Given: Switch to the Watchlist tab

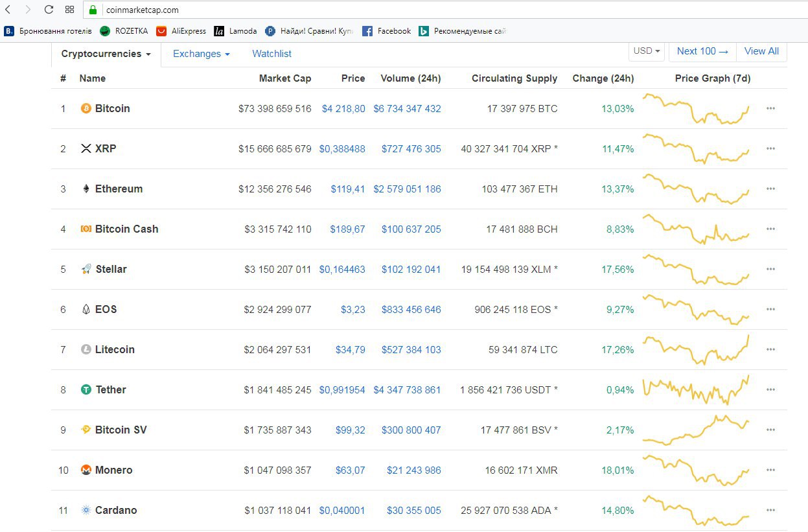Looking at the screenshot, I should tap(271, 54).
